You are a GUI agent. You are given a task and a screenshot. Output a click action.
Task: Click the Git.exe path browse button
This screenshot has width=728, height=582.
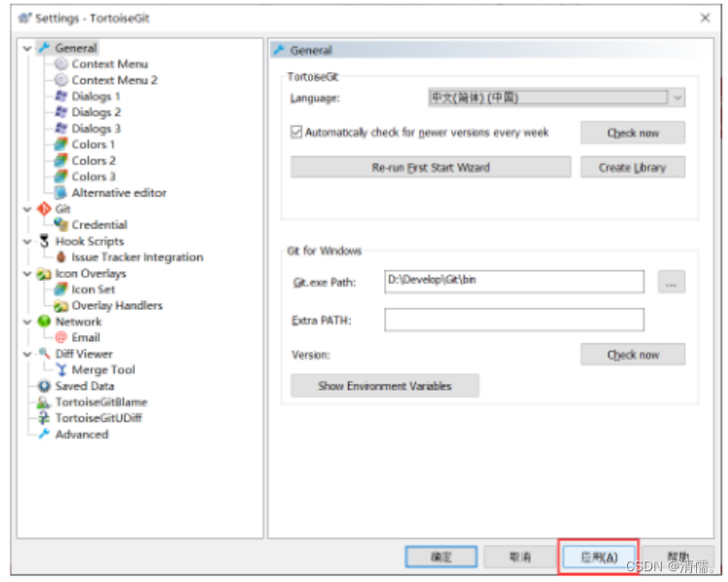[672, 282]
